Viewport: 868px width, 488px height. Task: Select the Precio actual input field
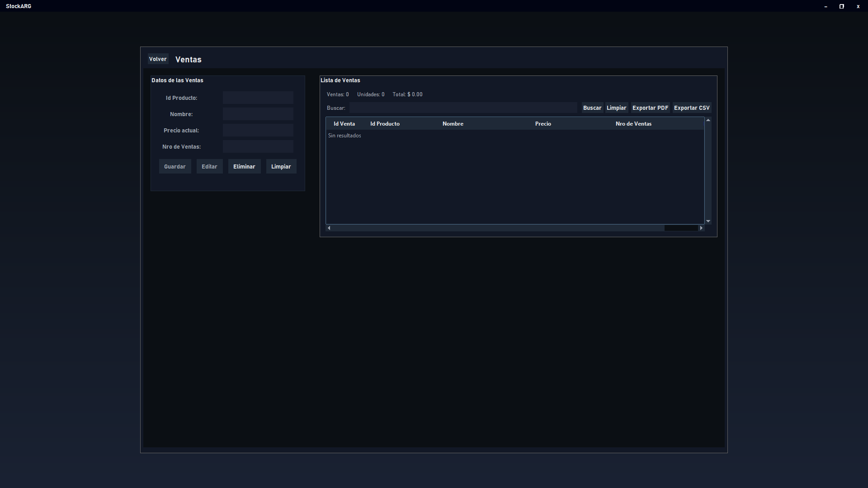[258, 131]
